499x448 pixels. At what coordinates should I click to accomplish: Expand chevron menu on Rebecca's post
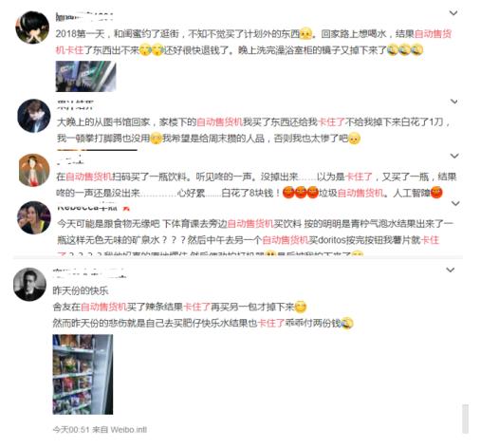point(455,203)
